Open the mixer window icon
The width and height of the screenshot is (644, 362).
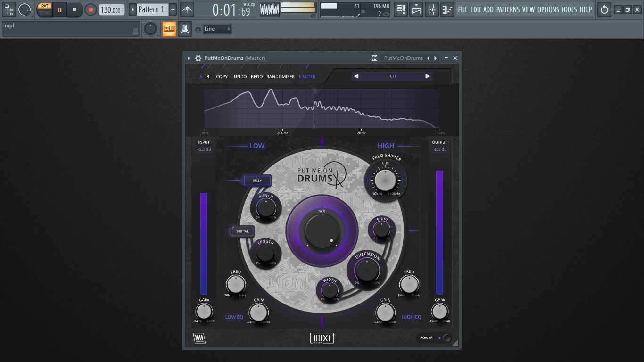pos(432,9)
